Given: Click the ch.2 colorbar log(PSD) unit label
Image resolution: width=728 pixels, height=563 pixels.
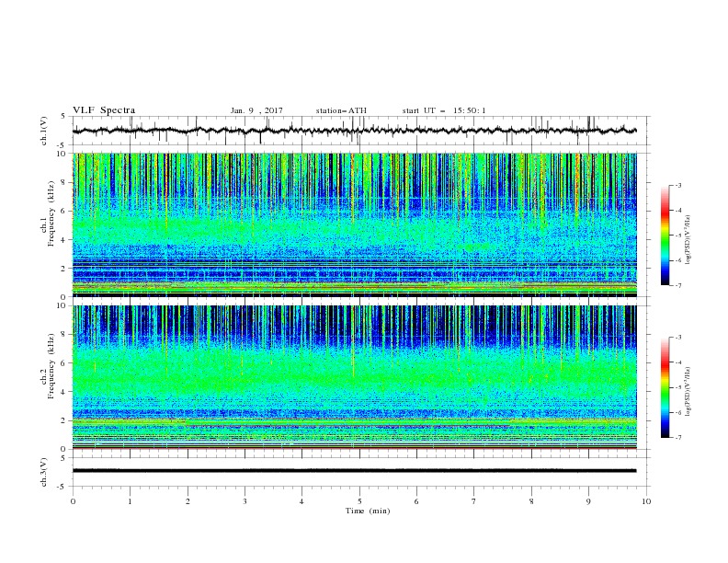Looking at the screenshot, I should [688, 392].
